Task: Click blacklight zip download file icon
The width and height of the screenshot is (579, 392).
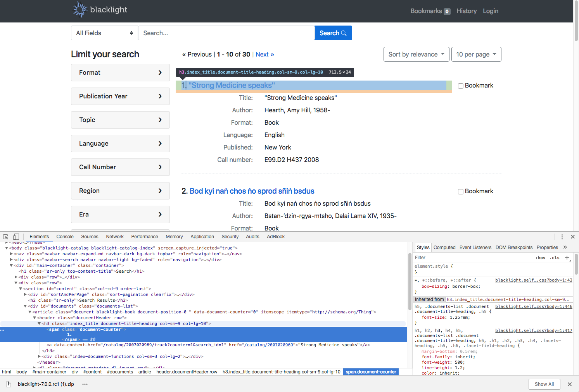Action: [x=9, y=384]
